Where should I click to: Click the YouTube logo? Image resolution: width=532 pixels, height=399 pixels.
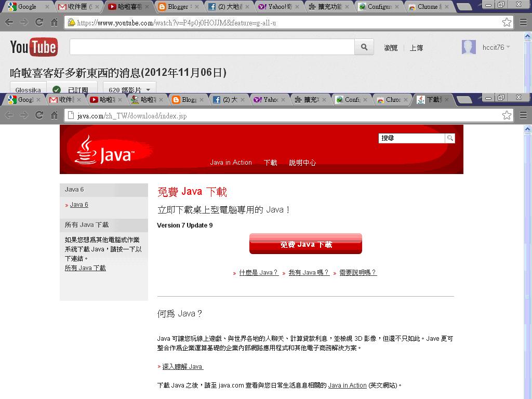(34, 47)
